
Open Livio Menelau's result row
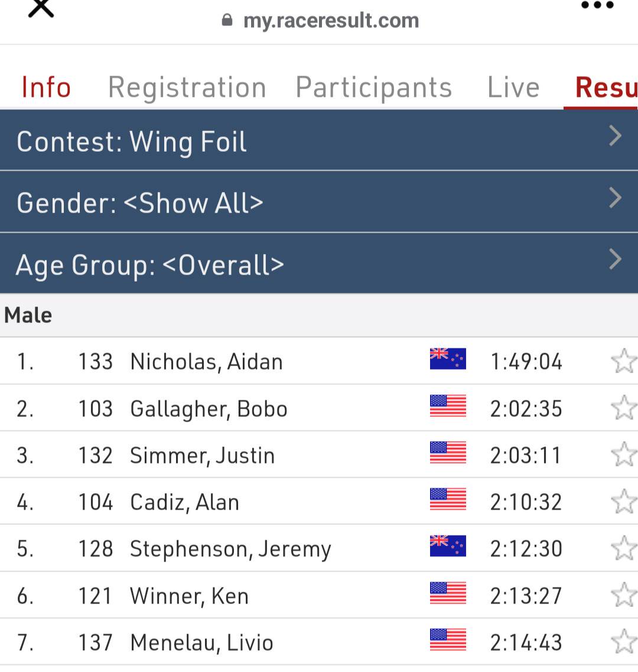pos(201,642)
